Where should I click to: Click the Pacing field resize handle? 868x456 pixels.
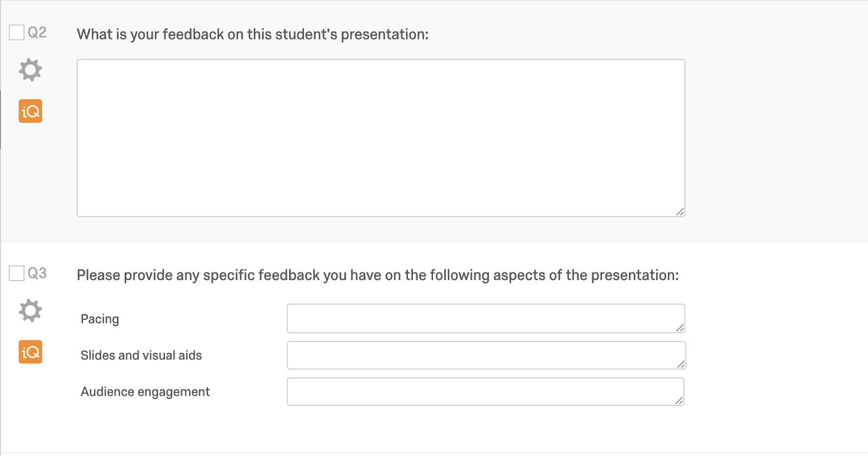pos(680,328)
